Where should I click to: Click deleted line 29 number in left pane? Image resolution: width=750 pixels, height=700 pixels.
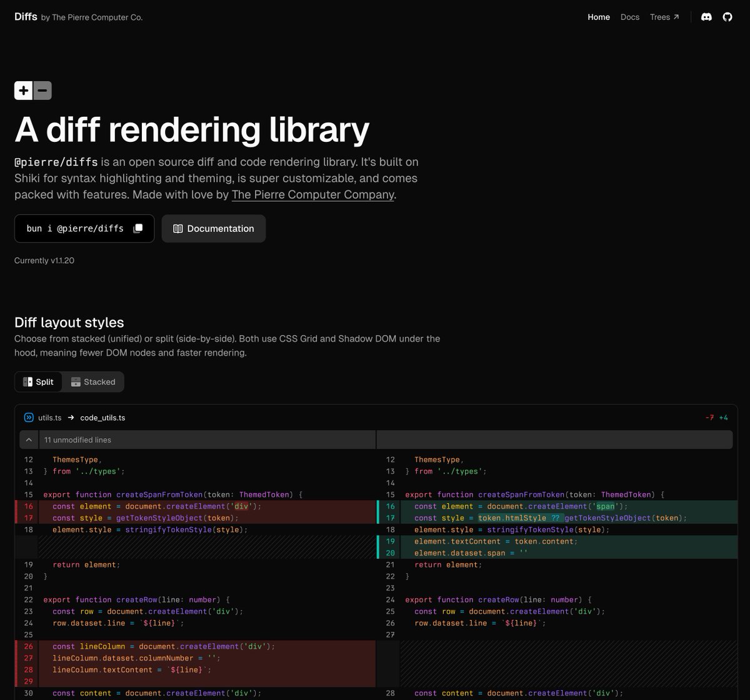point(29,681)
